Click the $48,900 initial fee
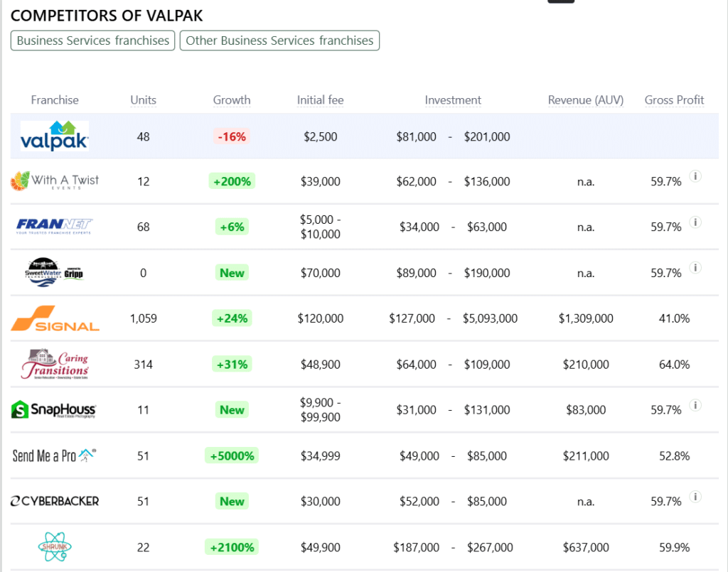 pyautogui.click(x=321, y=365)
